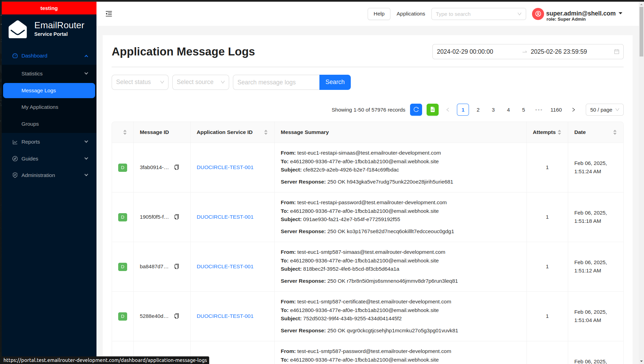Sort by Application Service ID column

click(x=266, y=132)
